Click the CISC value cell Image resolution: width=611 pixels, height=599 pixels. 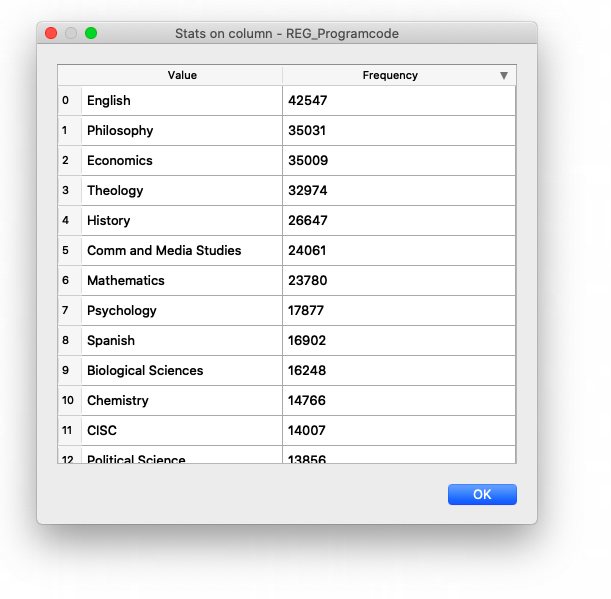point(182,430)
